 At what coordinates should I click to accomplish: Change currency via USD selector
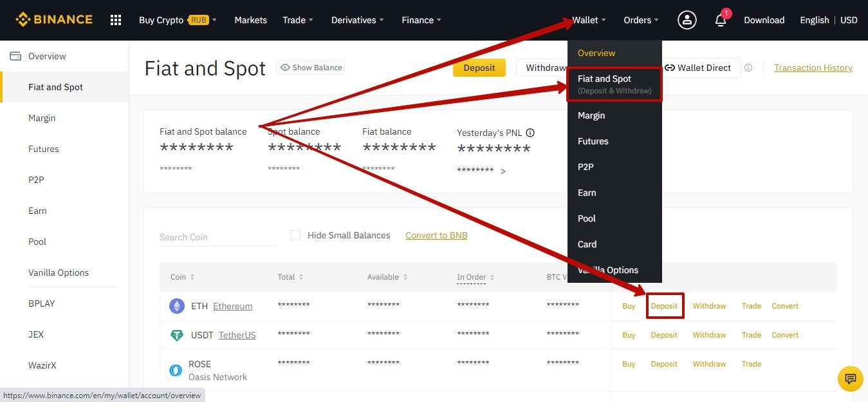(849, 20)
